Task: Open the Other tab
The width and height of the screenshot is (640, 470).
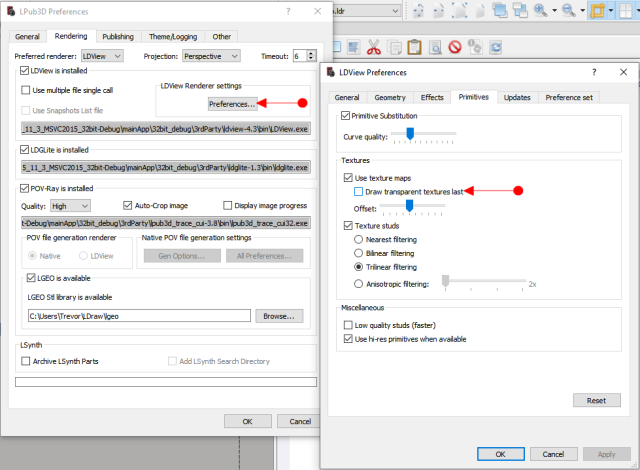Action: click(x=222, y=37)
